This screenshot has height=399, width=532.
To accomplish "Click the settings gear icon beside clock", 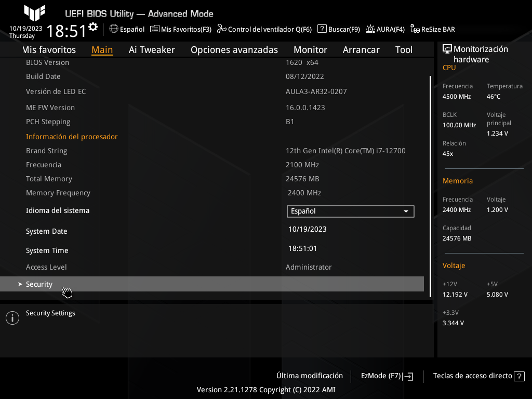I will [x=93, y=27].
